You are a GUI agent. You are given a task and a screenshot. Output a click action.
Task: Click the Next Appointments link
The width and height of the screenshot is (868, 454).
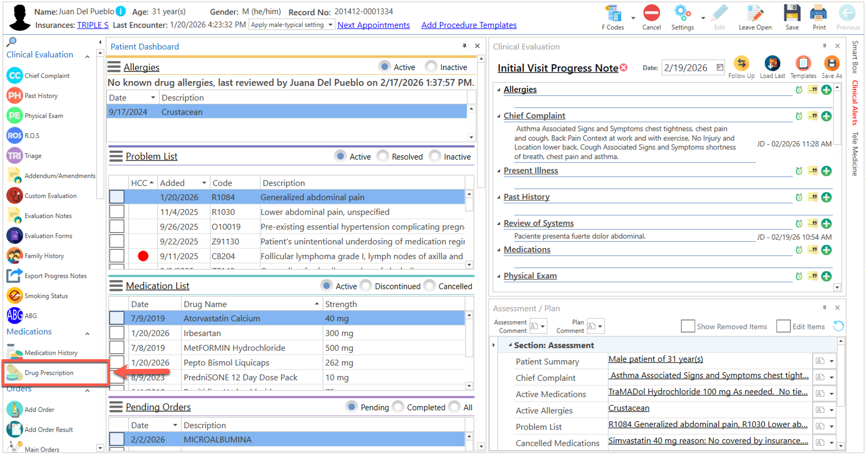[x=373, y=25]
